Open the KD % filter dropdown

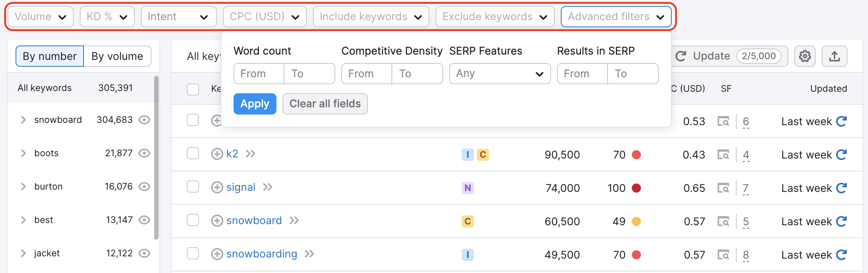tap(107, 17)
